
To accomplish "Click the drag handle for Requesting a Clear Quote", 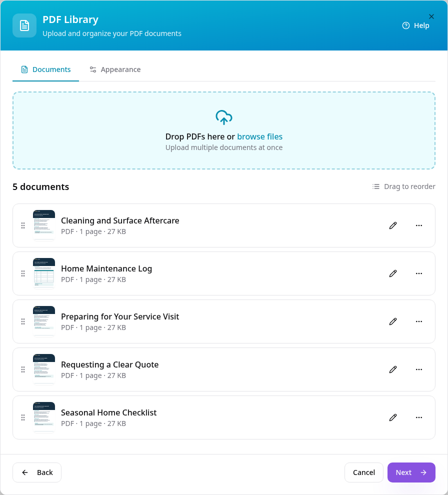I will [x=23, y=369].
